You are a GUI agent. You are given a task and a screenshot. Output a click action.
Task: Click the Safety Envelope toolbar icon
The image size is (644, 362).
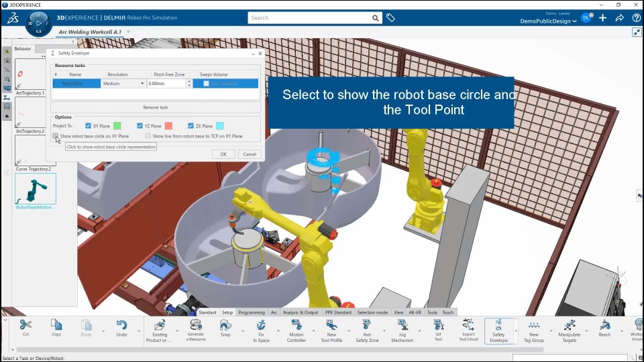click(498, 330)
